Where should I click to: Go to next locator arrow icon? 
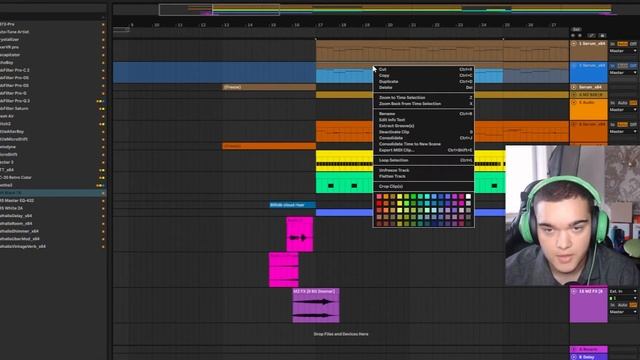[x=580, y=36]
